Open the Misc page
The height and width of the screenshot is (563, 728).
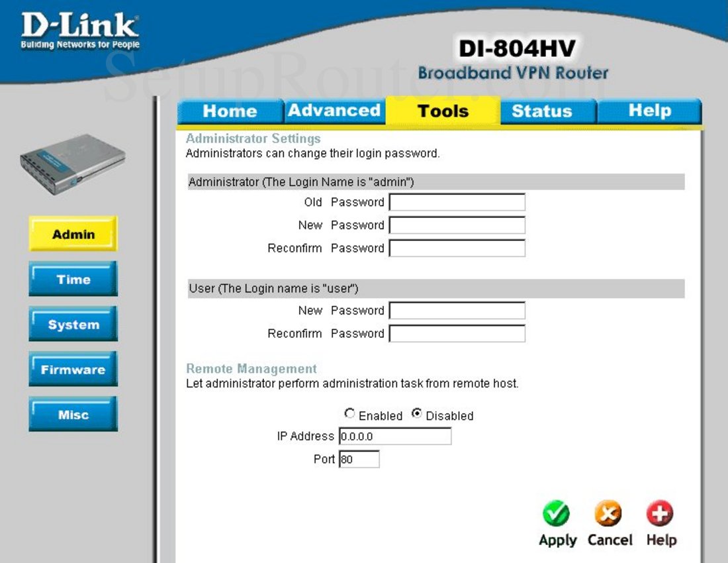[x=73, y=414]
